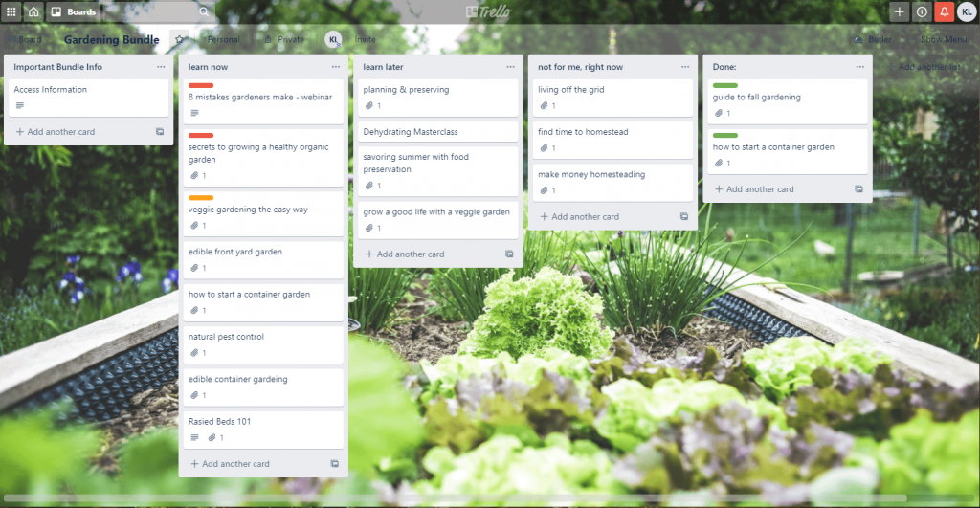Open learn later list actions menu
Screen dimensions: 980x508
pos(511,67)
